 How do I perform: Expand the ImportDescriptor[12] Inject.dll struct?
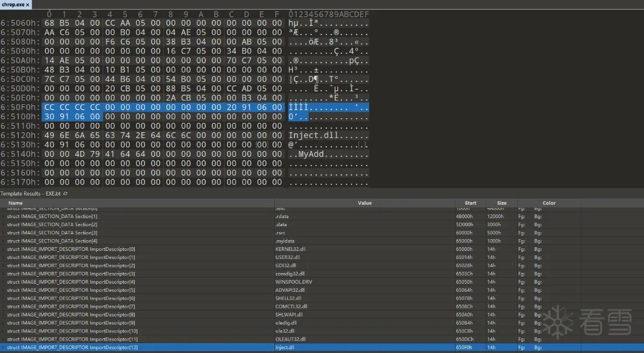(4, 348)
